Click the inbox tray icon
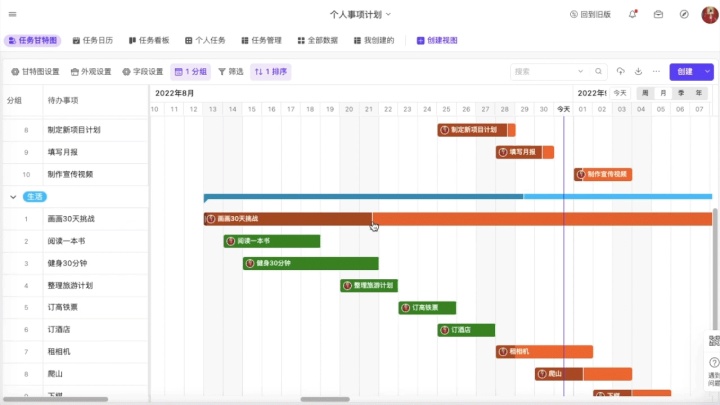The image size is (720, 405). (658, 14)
